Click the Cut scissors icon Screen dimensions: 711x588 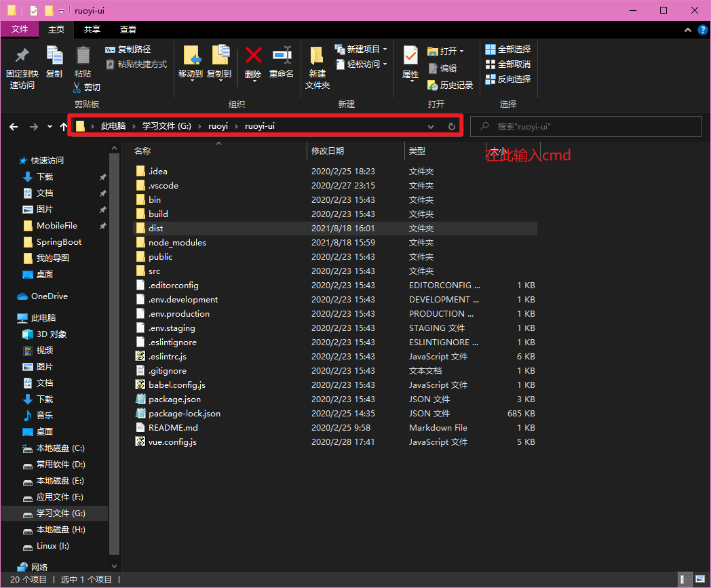(77, 87)
